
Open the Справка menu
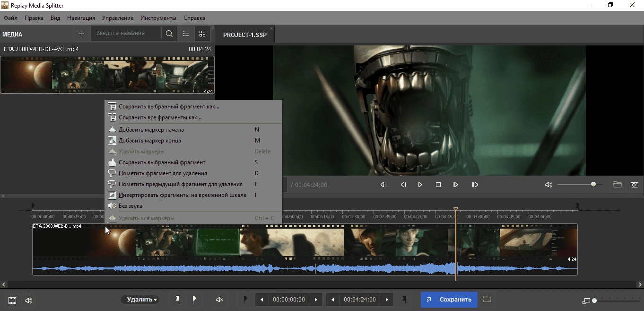(x=194, y=18)
